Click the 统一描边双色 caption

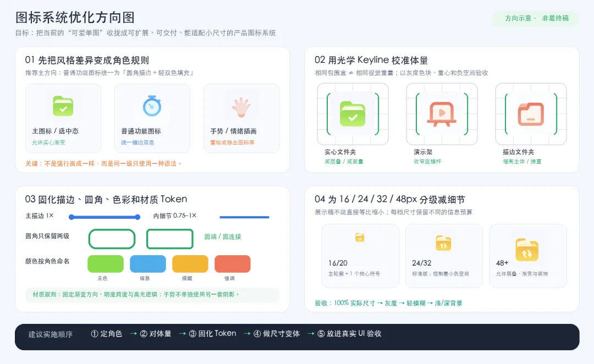click(x=137, y=142)
